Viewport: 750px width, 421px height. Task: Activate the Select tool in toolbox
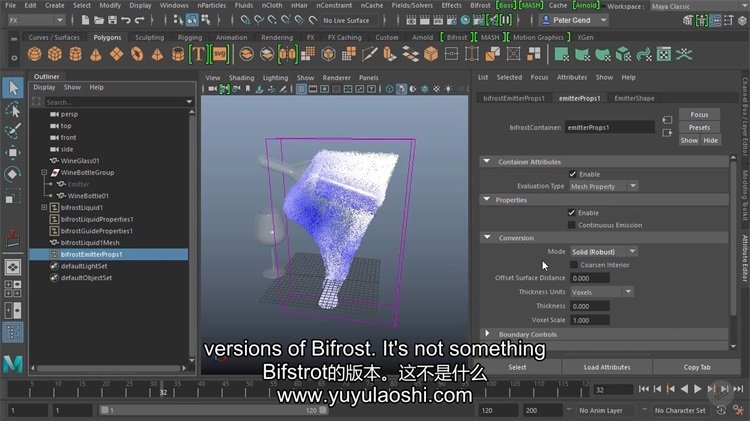tap(13, 88)
